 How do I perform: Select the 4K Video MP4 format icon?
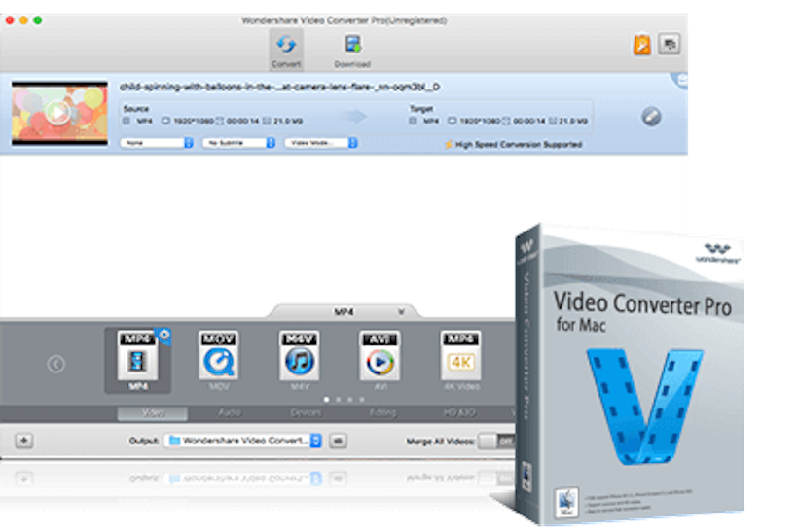pyautogui.click(x=461, y=360)
